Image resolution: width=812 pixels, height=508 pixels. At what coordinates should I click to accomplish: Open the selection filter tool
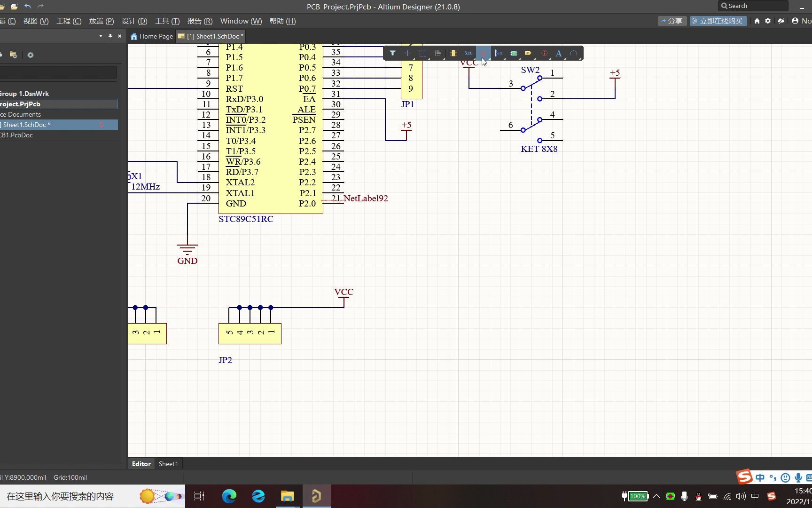(x=392, y=53)
